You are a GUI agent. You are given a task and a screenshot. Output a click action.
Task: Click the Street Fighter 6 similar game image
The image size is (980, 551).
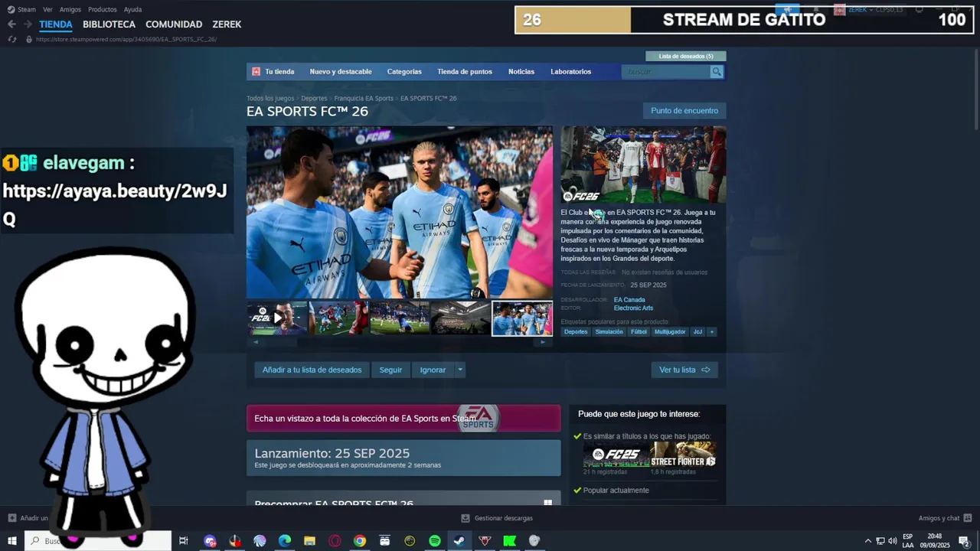[683, 455]
